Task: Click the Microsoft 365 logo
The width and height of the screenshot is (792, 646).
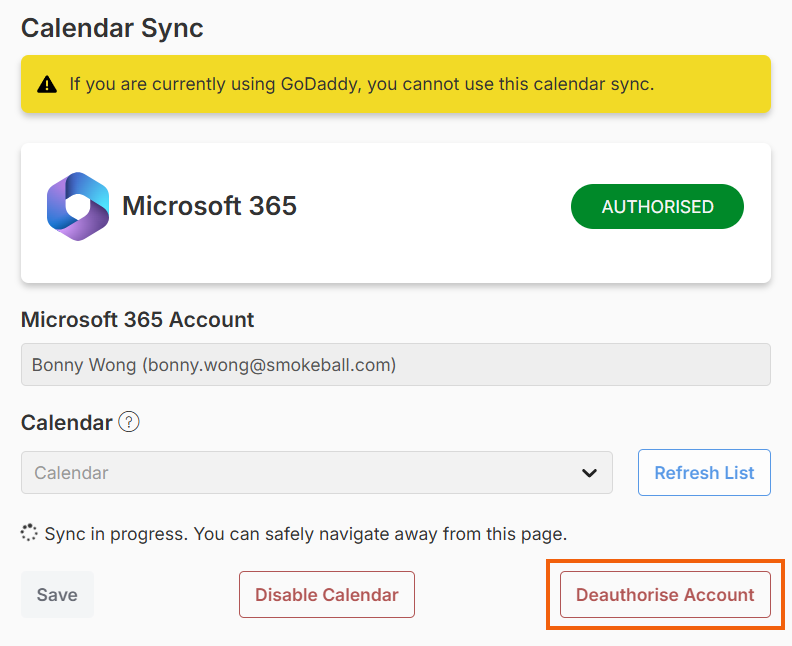Action: click(78, 207)
